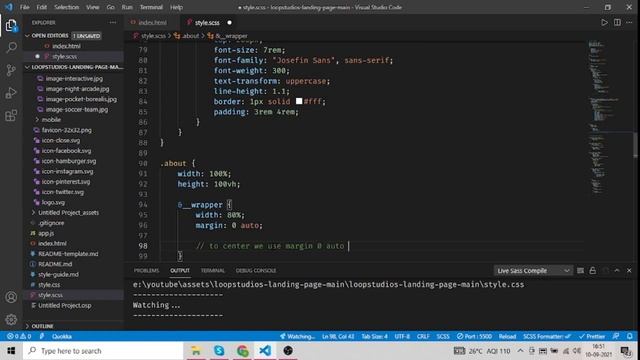The image size is (640, 360).
Task: Open notifications bell in status bar
Action: pos(630,336)
